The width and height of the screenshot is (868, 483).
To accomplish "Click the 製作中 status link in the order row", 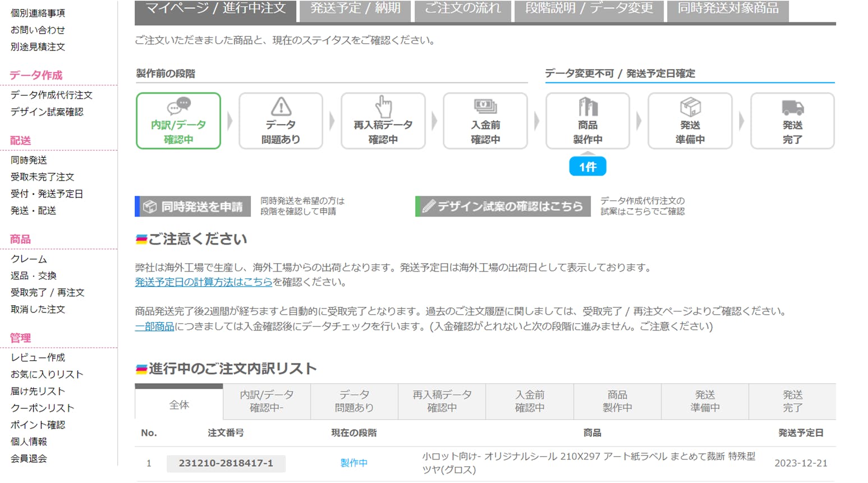I will (x=353, y=463).
